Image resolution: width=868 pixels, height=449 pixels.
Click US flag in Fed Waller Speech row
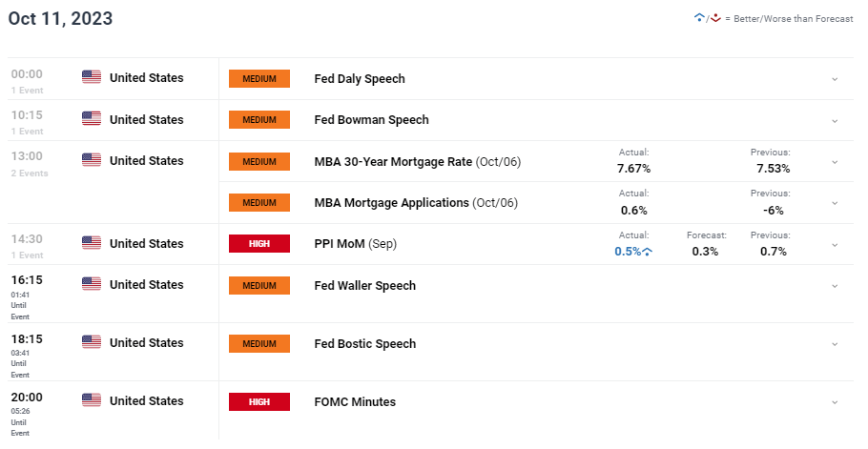coord(92,284)
